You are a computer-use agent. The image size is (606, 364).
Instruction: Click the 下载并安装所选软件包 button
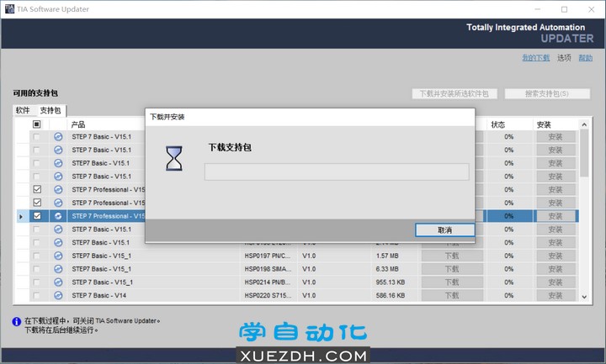click(x=454, y=94)
